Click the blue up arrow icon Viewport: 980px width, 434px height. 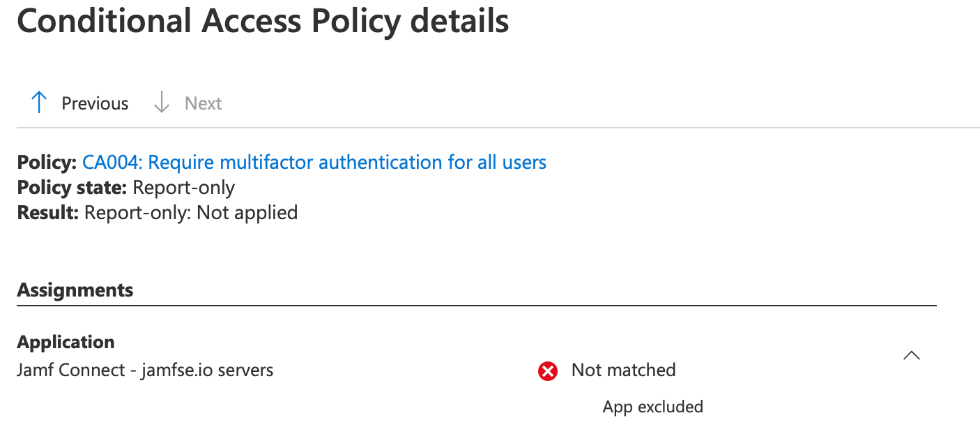39,103
